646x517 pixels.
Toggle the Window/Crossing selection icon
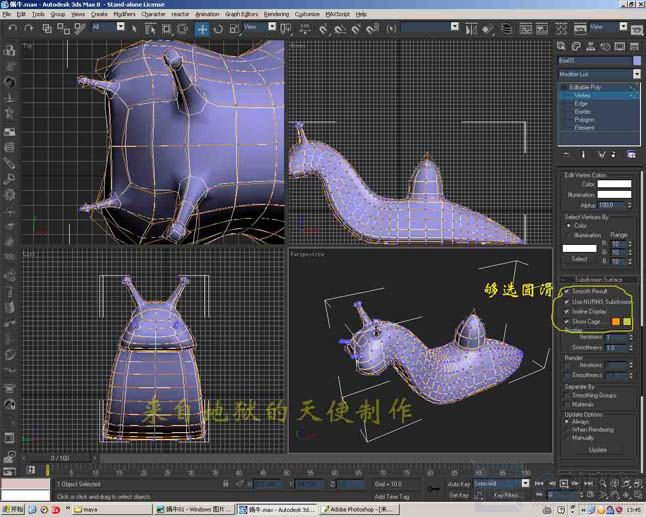(183, 28)
